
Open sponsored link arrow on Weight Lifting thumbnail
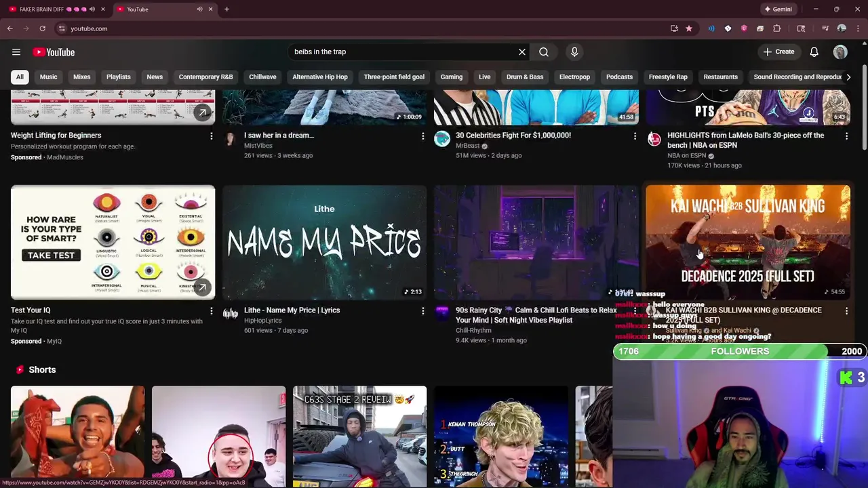click(x=202, y=113)
